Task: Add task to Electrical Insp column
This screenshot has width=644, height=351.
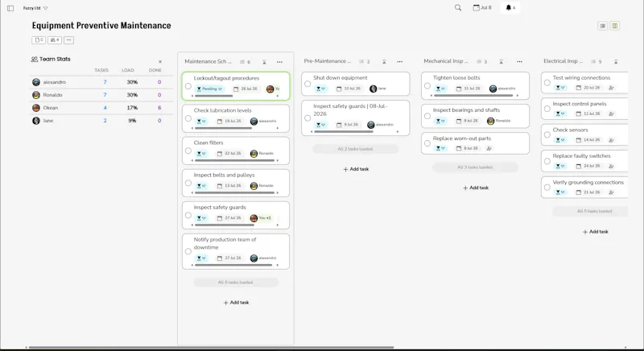Action: tap(595, 232)
